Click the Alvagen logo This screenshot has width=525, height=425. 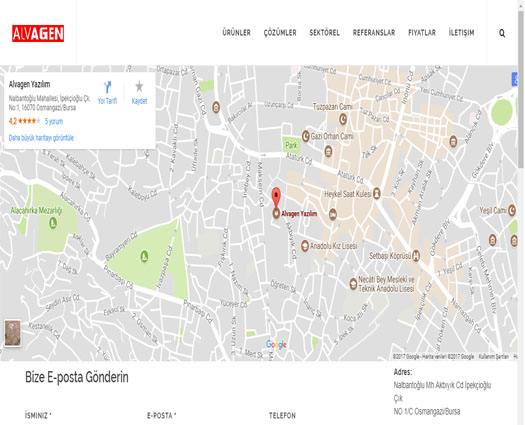[x=38, y=33]
